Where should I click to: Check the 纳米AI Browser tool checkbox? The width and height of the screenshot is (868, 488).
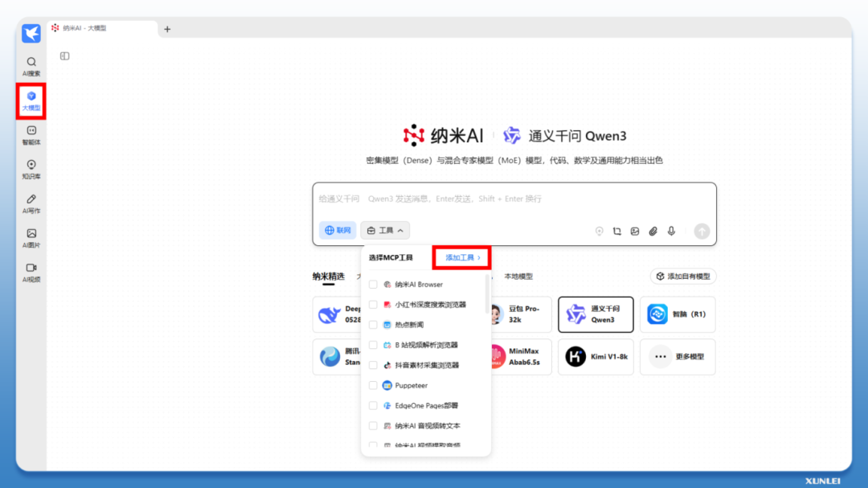tap(373, 285)
